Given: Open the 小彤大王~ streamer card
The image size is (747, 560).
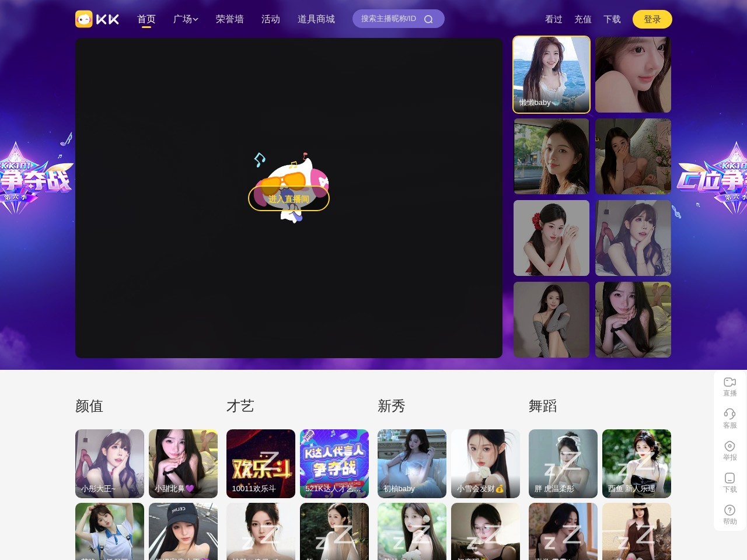Looking at the screenshot, I should pyautogui.click(x=110, y=464).
